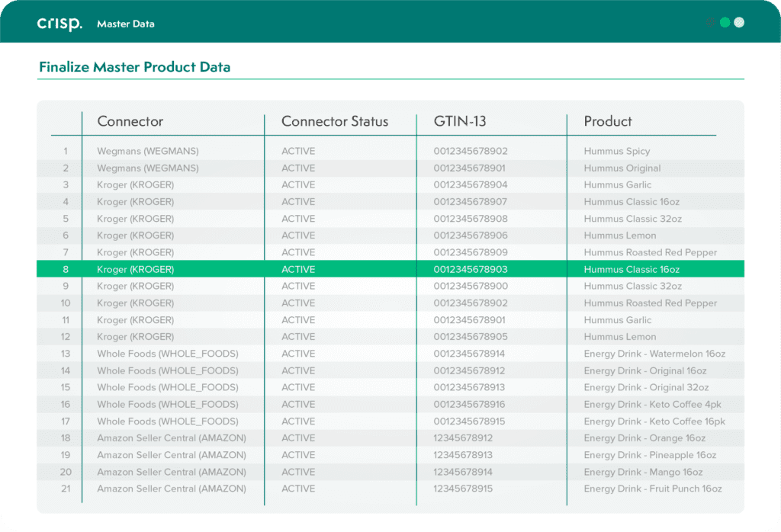Select Energy Drink - Keto Coffee 16pk product
The image size is (781, 532).
pyautogui.click(x=654, y=421)
